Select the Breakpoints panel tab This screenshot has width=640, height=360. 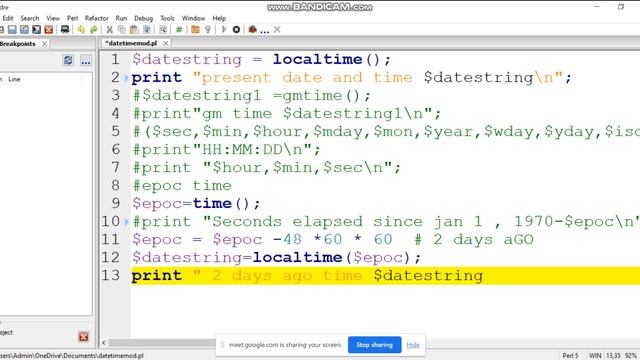coord(18,44)
